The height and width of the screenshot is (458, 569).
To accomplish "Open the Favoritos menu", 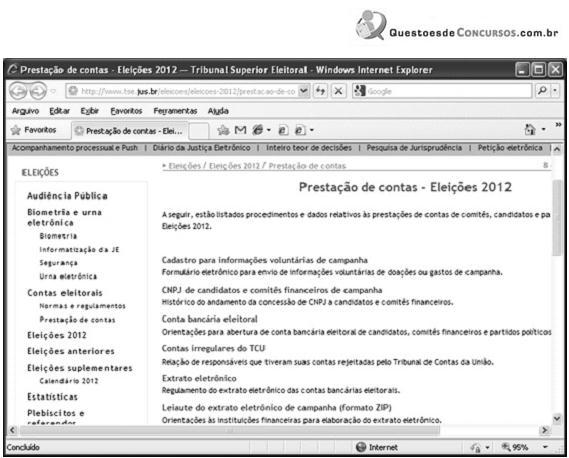I will tap(126, 111).
